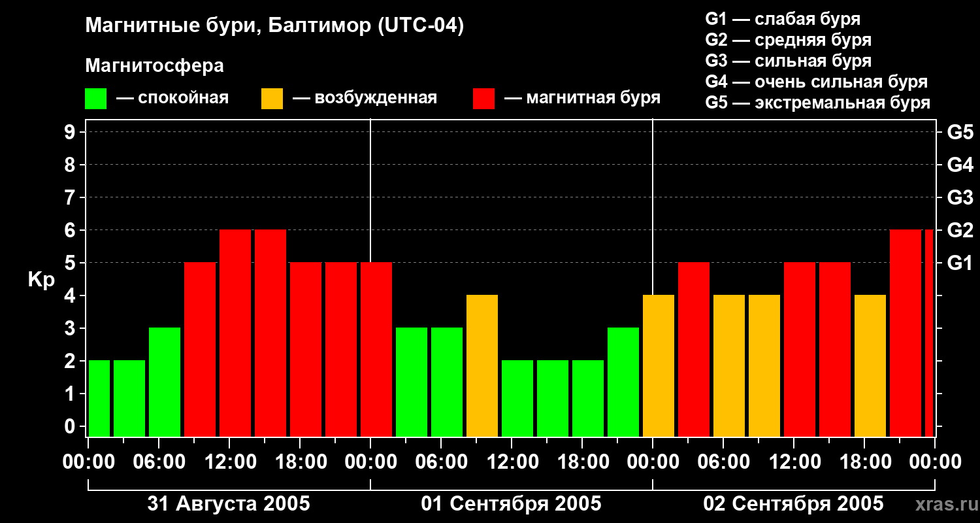This screenshot has height=523, width=980.
Task: Click the 12:00 time label under 02 Сентября
Action: [x=794, y=462]
